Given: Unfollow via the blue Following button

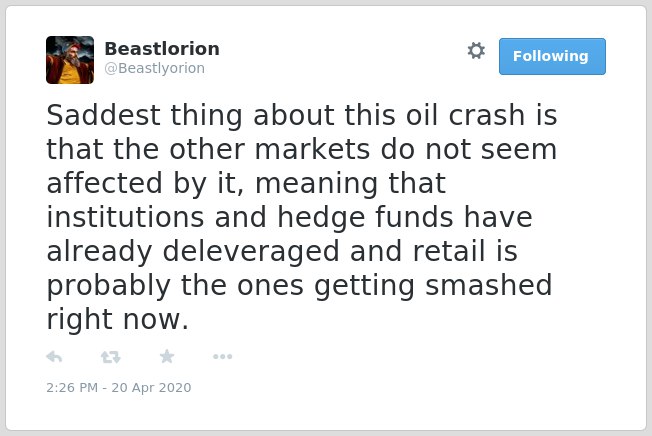Looking at the screenshot, I should [552, 57].
